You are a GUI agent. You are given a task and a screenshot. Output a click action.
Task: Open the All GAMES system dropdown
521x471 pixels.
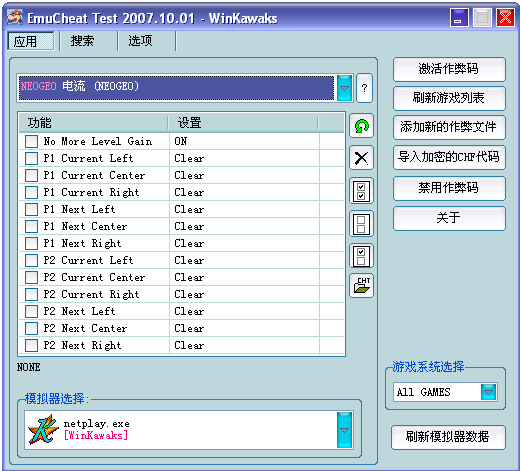[x=489, y=392]
